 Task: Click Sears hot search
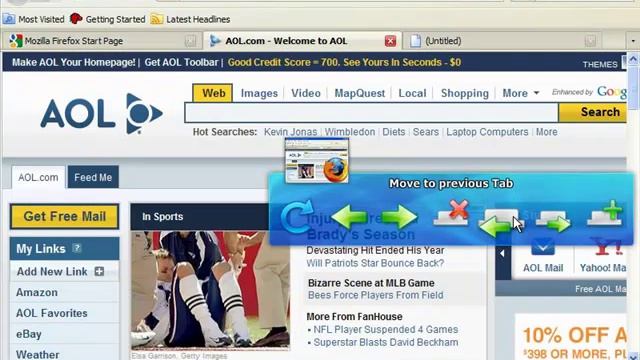point(426,132)
